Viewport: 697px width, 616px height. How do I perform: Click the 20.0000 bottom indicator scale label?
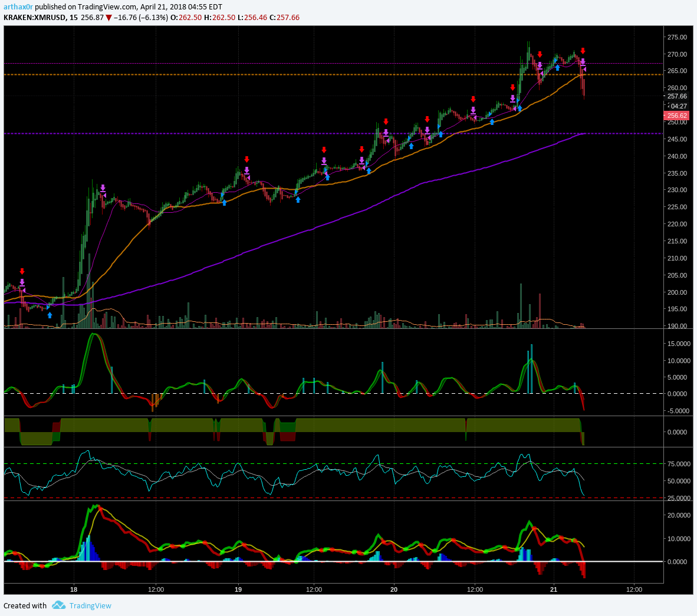pos(679,516)
